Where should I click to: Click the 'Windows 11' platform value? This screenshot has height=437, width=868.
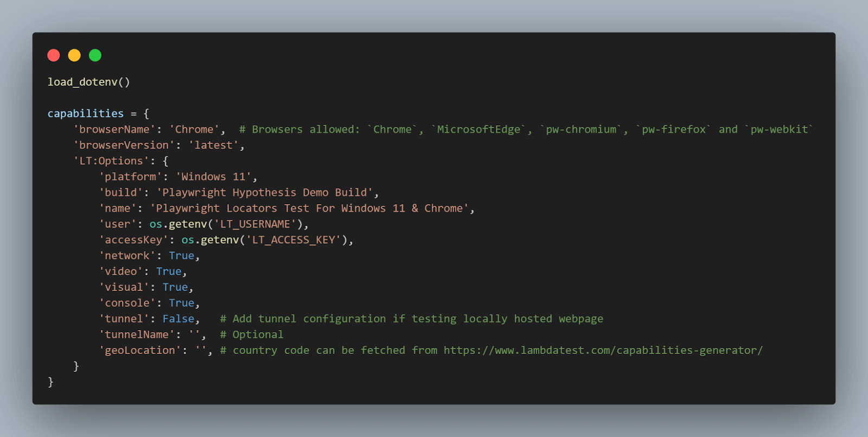pos(213,176)
